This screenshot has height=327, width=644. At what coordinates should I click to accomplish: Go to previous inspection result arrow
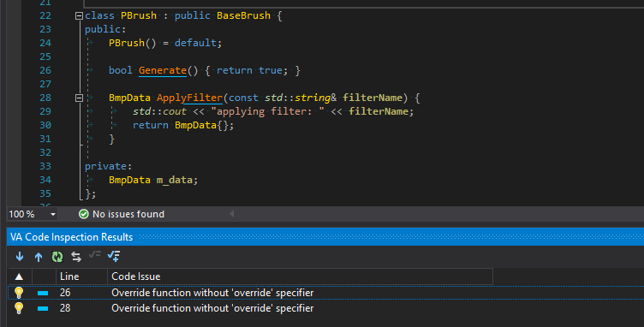(x=39, y=257)
